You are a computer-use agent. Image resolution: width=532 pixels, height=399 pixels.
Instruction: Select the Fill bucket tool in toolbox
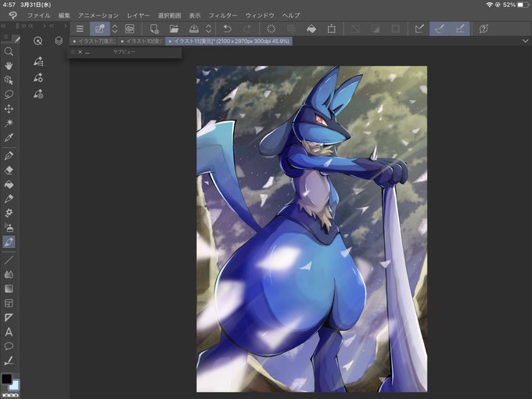click(x=9, y=184)
